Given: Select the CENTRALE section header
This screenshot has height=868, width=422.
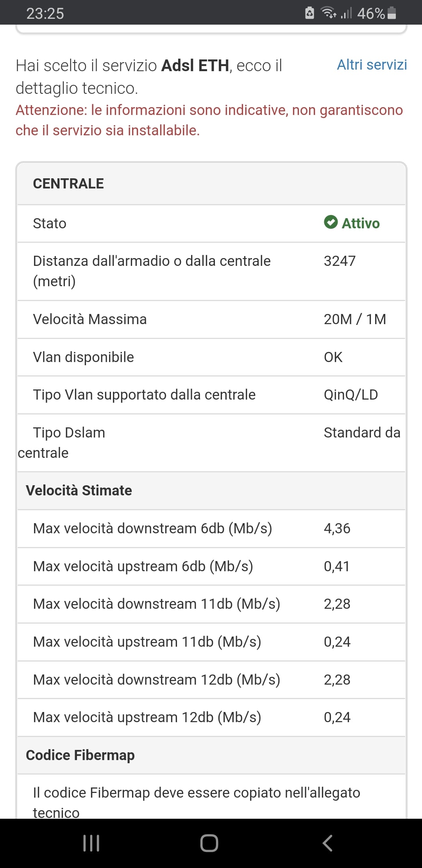Looking at the screenshot, I should 68,184.
